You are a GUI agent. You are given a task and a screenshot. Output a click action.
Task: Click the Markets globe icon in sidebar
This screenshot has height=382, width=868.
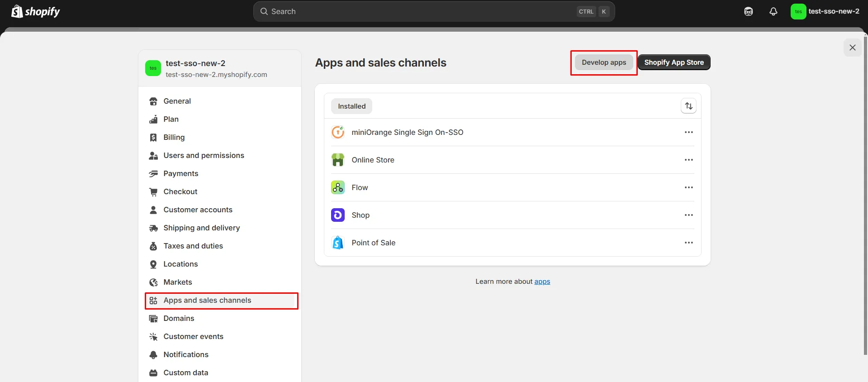[153, 282]
